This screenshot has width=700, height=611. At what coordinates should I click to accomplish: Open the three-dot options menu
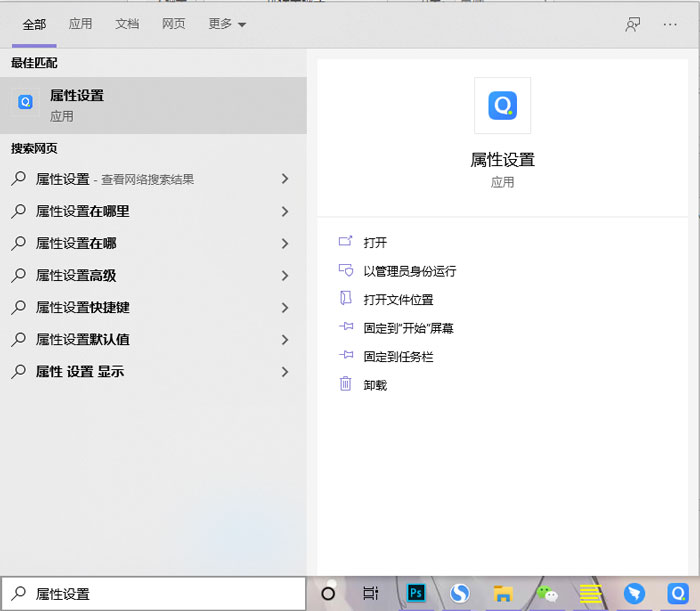[x=670, y=24]
